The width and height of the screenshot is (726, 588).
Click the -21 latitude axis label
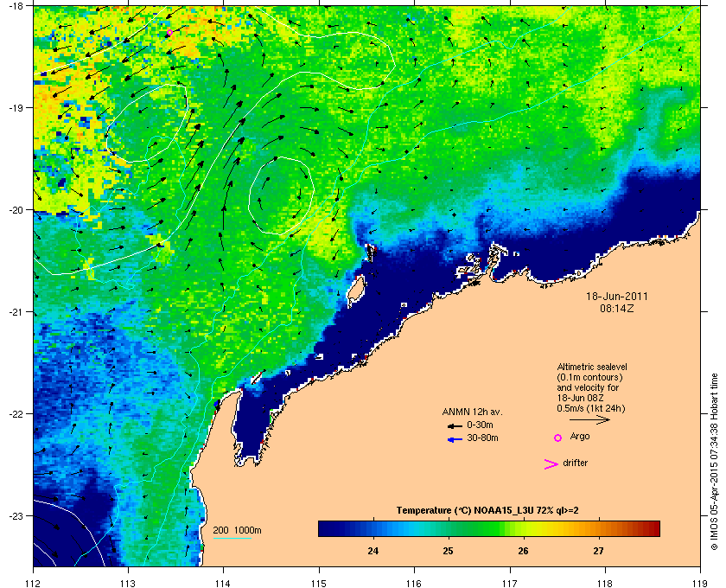(x=15, y=312)
